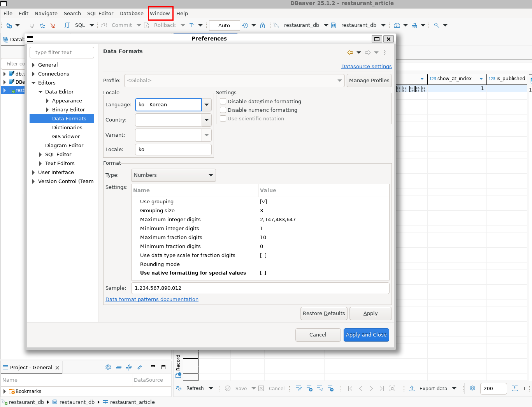Click the Reconnect toolbar icon
This screenshot has width=532, height=407.
click(42, 25)
